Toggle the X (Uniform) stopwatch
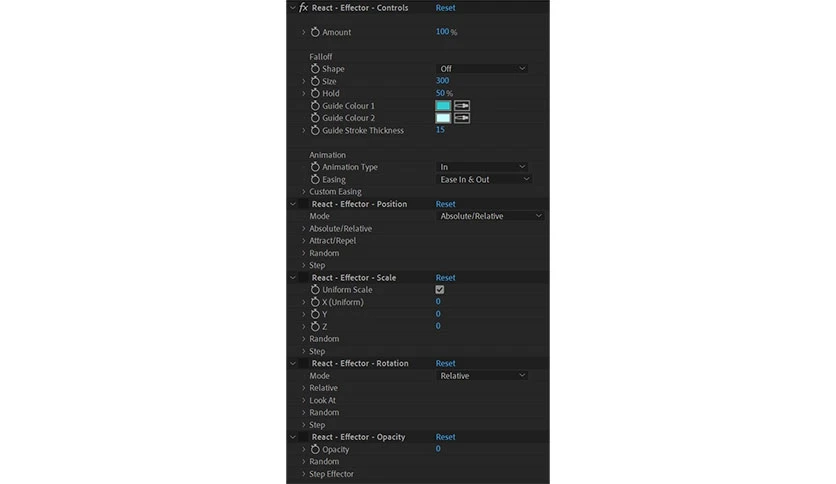 315,302
